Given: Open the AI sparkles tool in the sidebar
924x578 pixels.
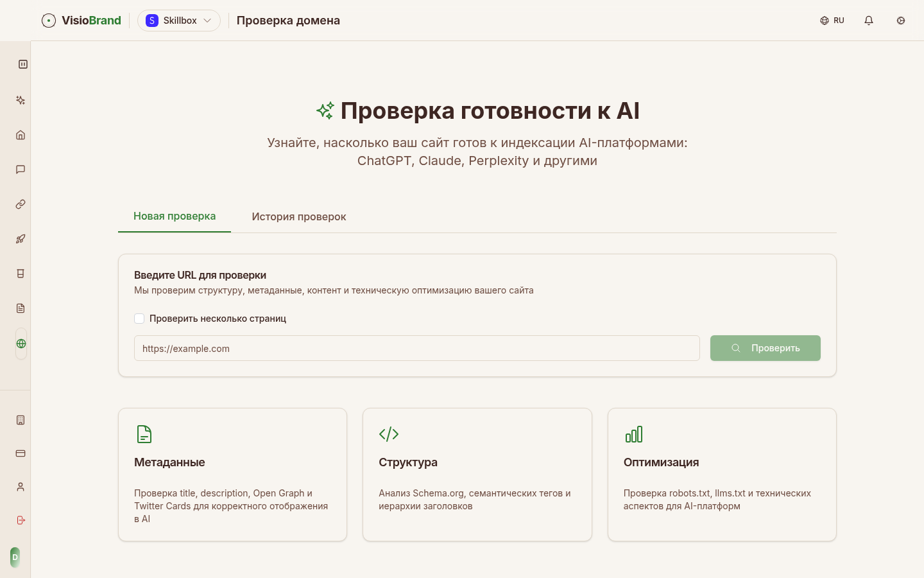Looking at the screenshot, I should click(x=20, y=100).
